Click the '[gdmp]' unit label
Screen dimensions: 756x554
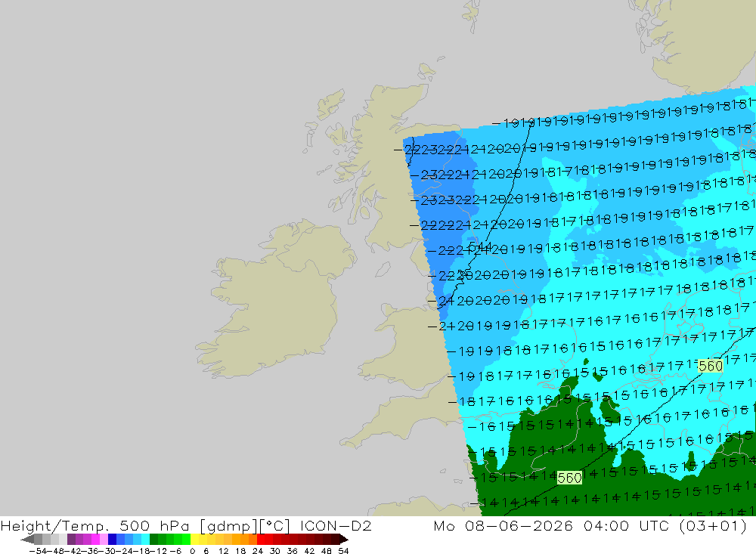[229, 525]
